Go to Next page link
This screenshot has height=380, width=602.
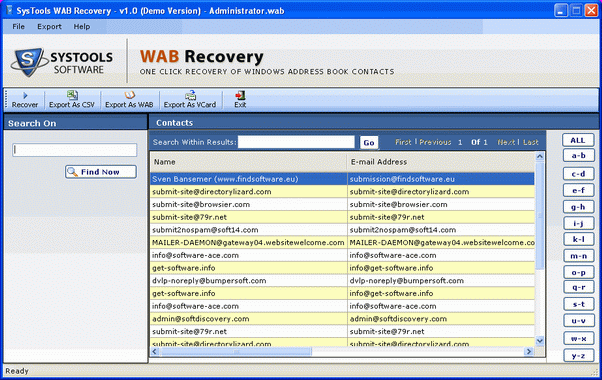(x=506, y=142)
